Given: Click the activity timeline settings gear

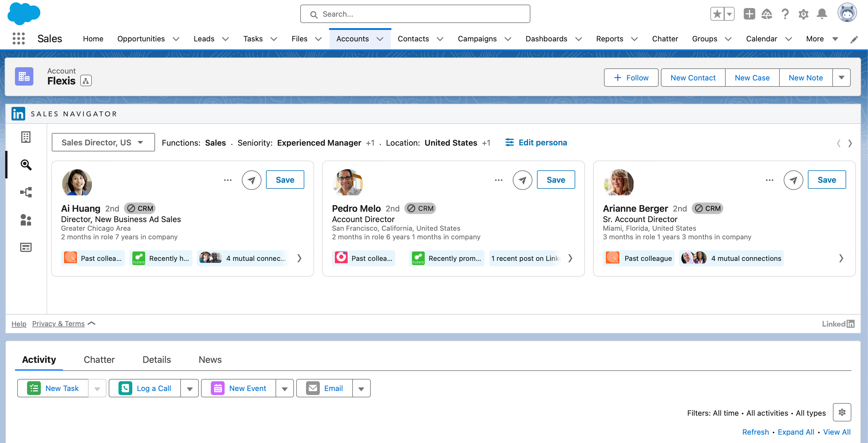Looking at the screenshot, I should click(x=842, y=412).
